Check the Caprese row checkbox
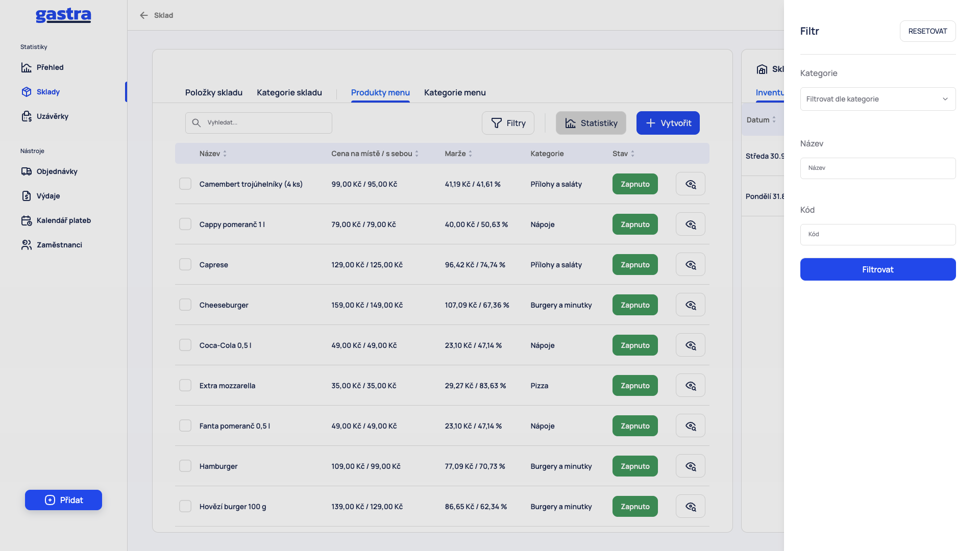The height and width of the screenshot is (551, 980). point(185,264)
